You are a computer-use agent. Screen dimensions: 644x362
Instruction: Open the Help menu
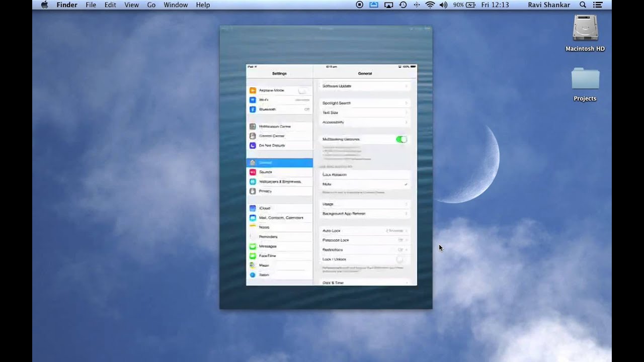tap(203, 5)
